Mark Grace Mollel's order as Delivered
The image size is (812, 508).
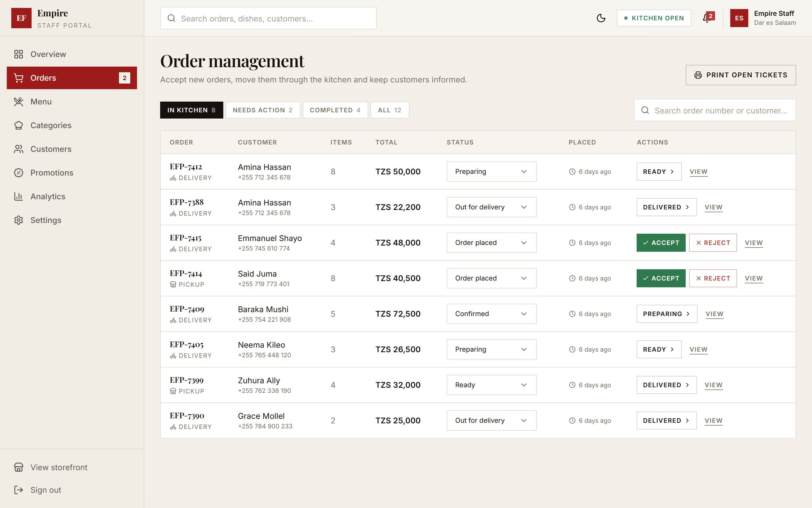pyautogui.click(x=667, y=421)
